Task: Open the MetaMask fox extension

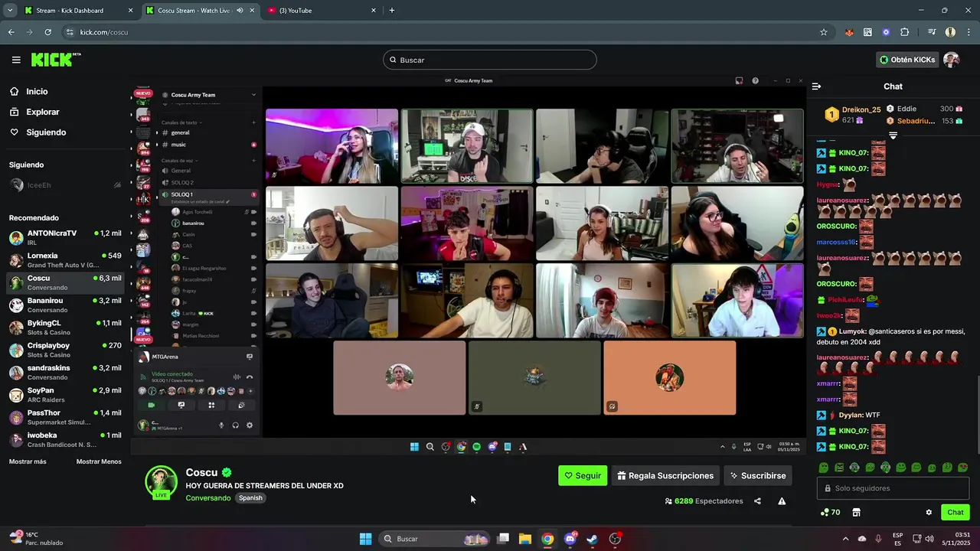Action: tap(849, 32)
